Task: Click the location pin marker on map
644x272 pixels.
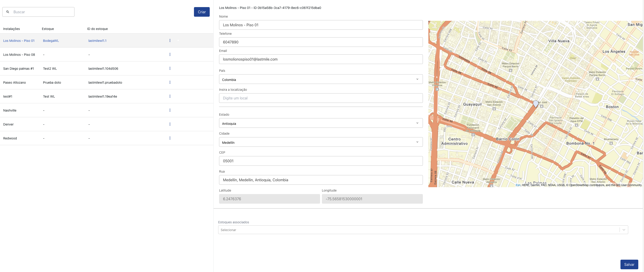Action: [x=535, y=103]
